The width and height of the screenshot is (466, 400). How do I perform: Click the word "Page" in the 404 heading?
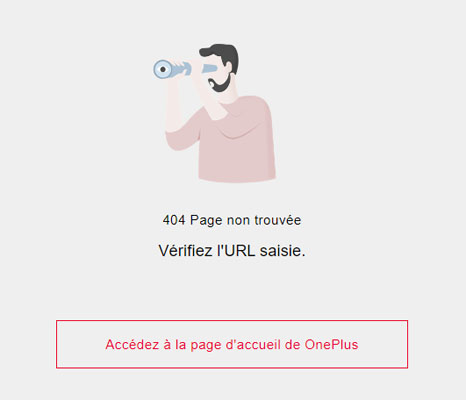[206, 221]
